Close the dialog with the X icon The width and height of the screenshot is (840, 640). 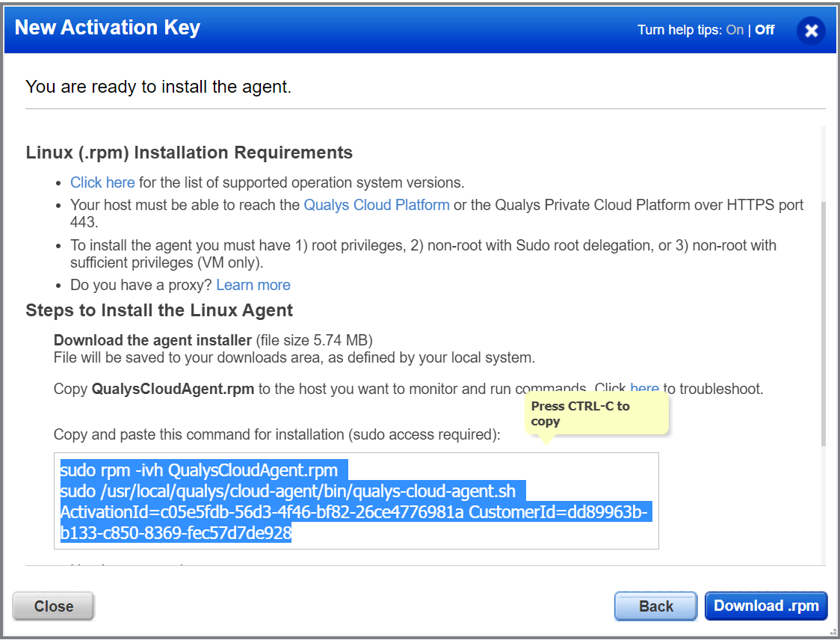[811, 31]
